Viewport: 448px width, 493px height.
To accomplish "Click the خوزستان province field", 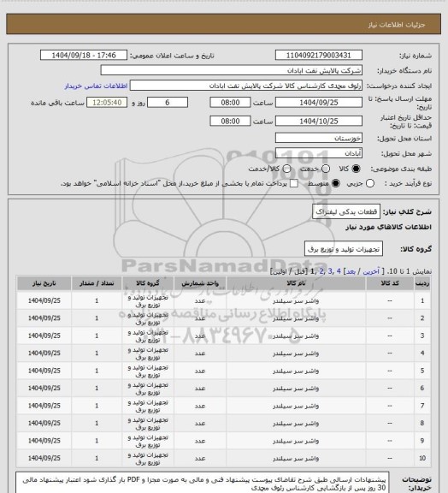I will tap(319, 138).
